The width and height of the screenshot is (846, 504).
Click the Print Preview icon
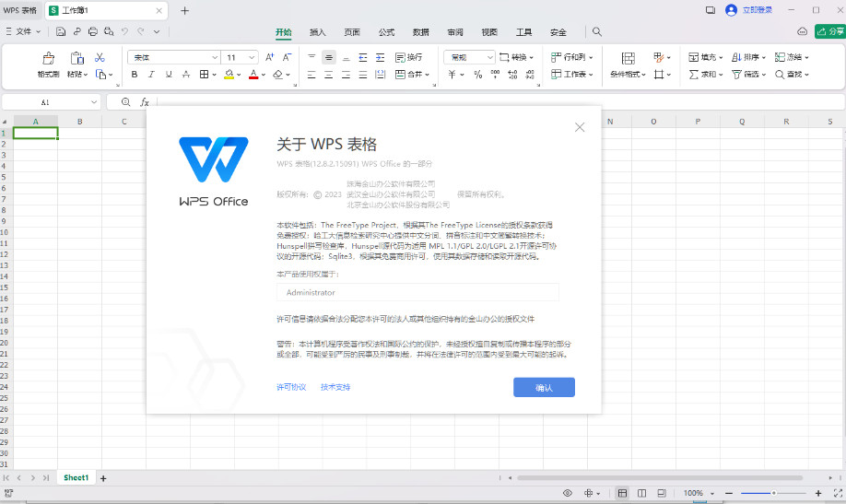[109, 32]
